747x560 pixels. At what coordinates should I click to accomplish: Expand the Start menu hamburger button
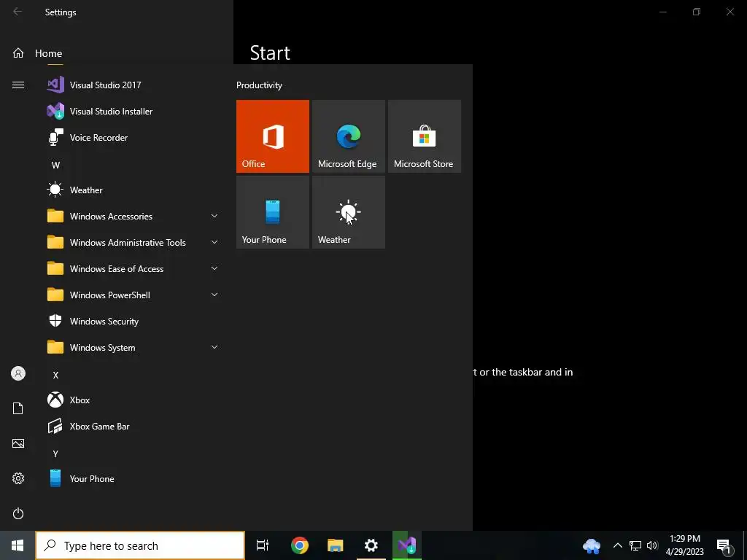click(x=18, y=85)
